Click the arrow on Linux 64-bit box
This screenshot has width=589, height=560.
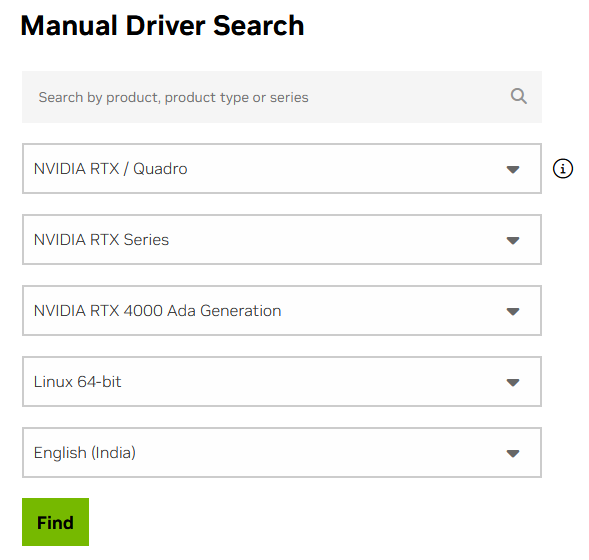[x=513, y=382]
